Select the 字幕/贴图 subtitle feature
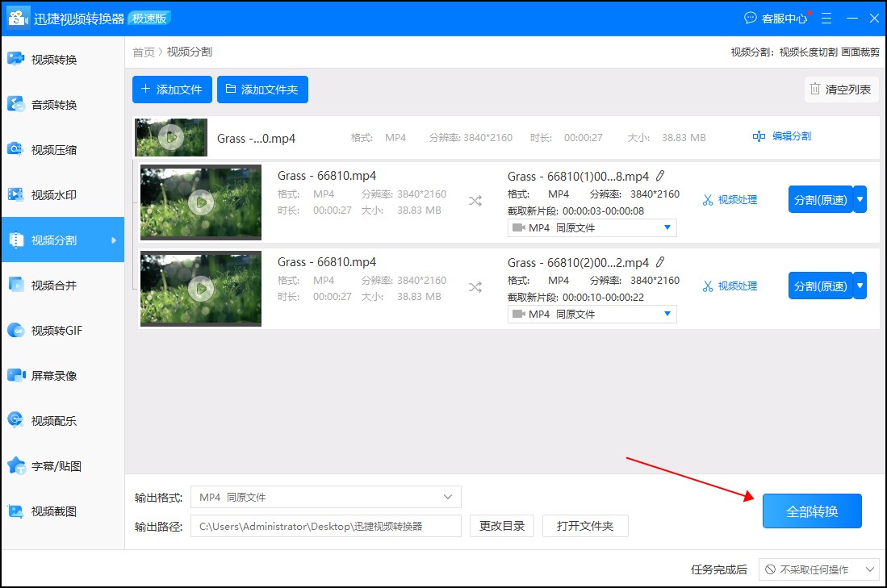Screen dimensions: 887x588 pyautogui.click(x=48, y=465)
